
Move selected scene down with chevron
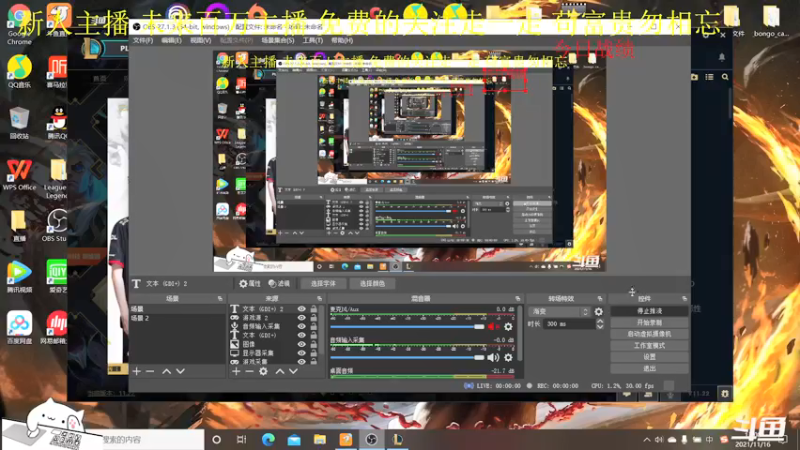click(x=180, y=371)
